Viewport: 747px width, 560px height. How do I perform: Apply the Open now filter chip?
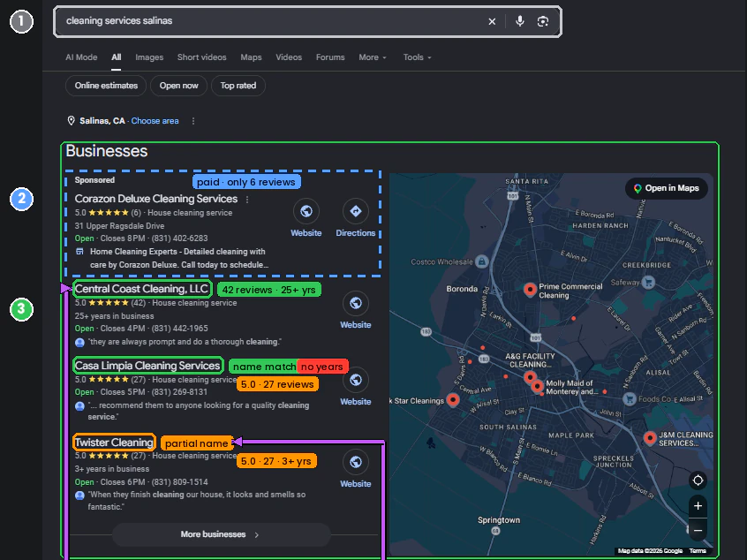click(178, 86)
